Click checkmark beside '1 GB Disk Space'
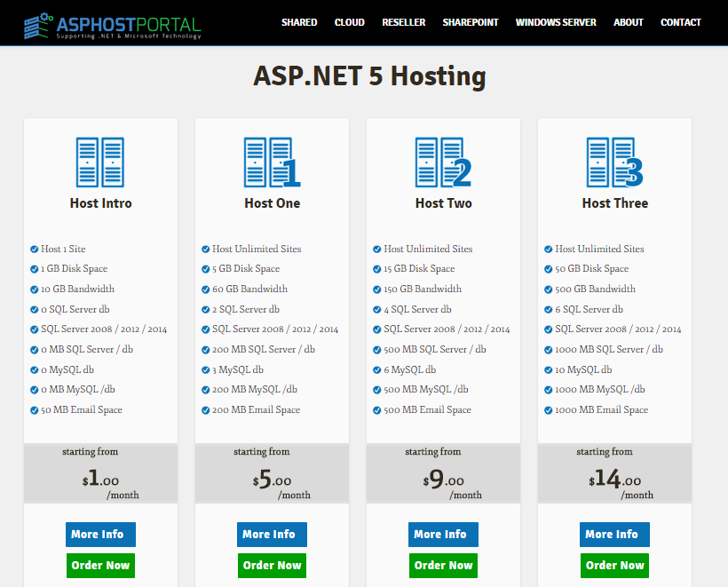The image size is (728, 587). (34, 269)
